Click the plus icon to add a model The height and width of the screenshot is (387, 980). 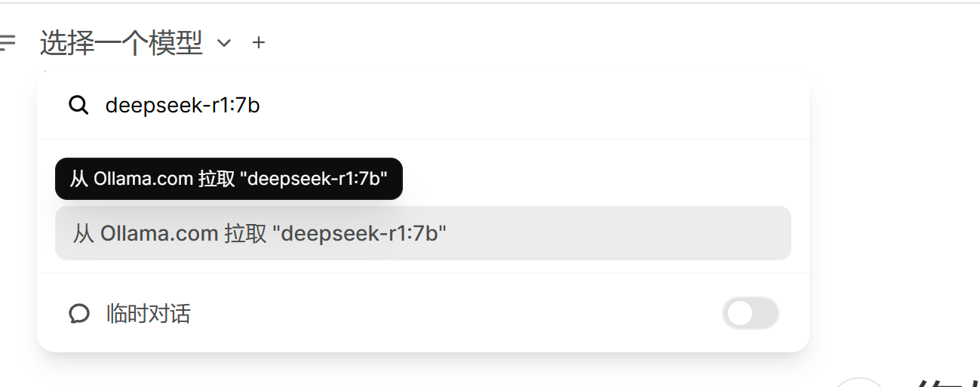coord(259,43)
